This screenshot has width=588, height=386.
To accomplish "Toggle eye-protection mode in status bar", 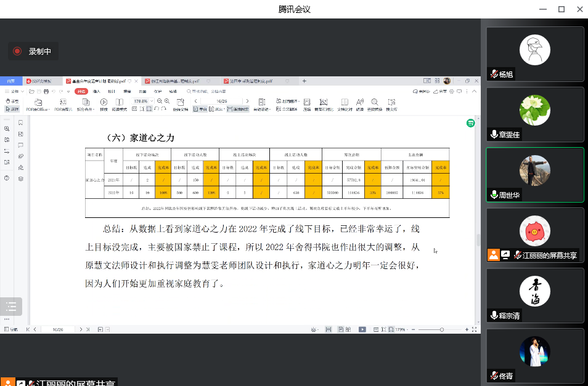I will click(x=314, y=329).
